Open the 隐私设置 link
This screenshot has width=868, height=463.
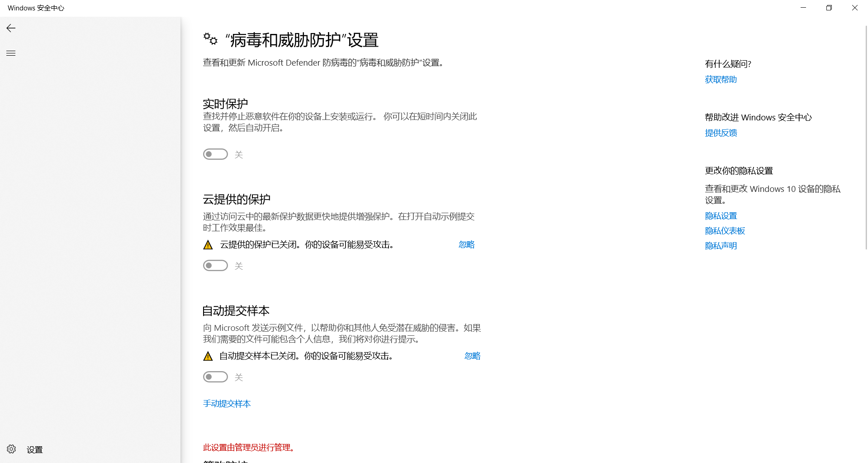[721, 216]
